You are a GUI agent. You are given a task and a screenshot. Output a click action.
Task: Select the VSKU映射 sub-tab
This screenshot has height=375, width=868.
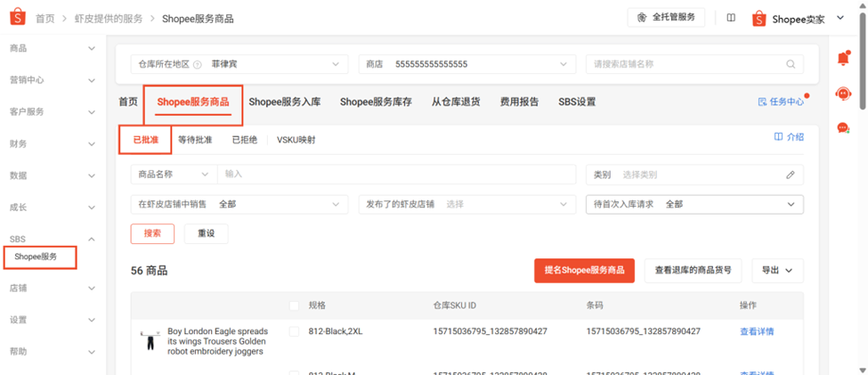coord(296,140)
